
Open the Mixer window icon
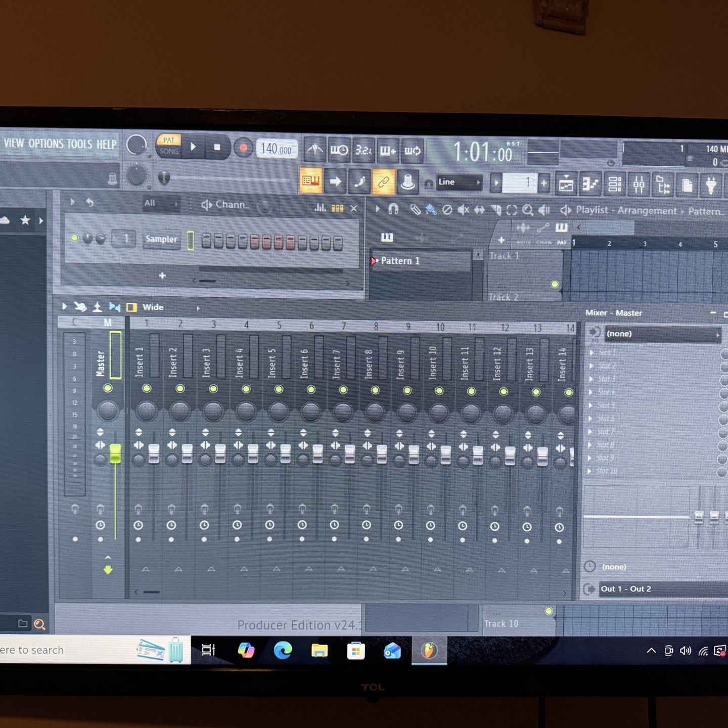point(639,185)
